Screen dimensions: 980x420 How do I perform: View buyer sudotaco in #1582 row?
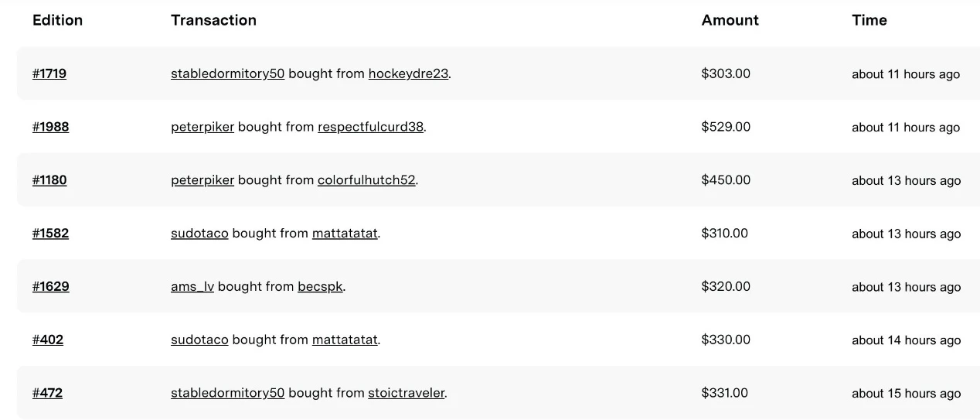tap(199, 233)
